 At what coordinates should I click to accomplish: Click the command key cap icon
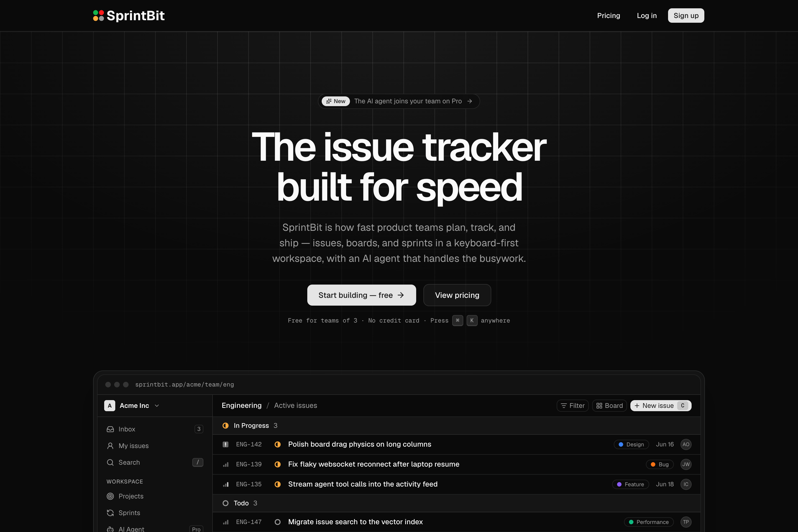tap(457, 320)
